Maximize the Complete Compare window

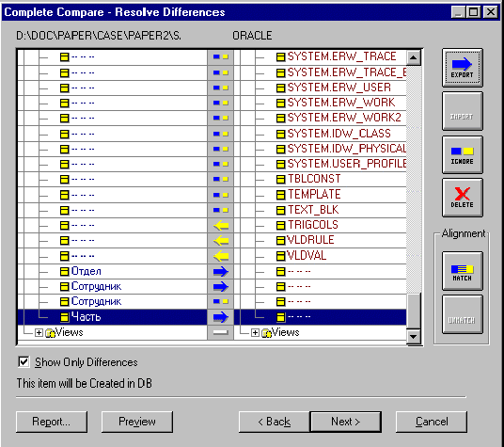click(x=473, y=12)
